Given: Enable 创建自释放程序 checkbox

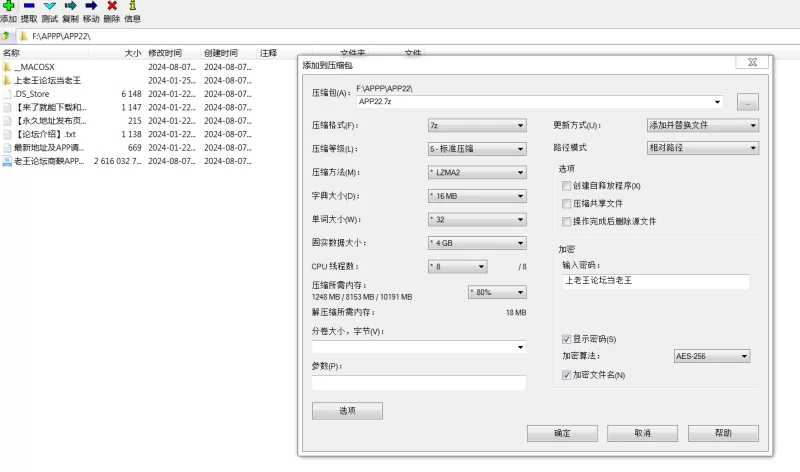Looking at the screenshot, I should (568, 186).
